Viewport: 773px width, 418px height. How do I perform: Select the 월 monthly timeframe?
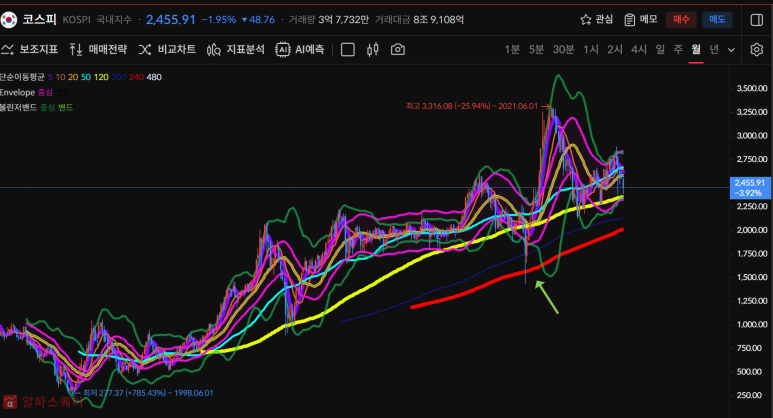696,49
